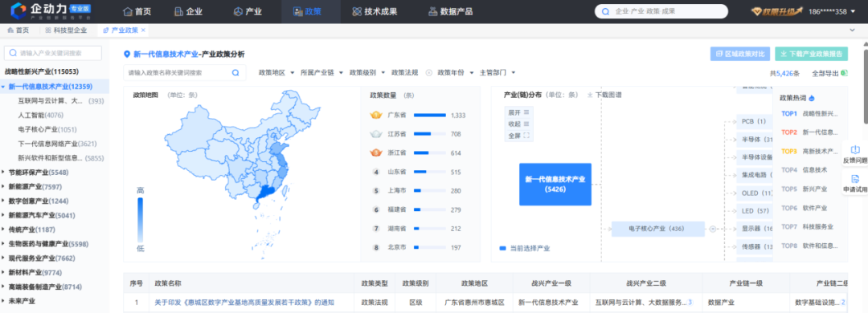Open the 主管部门 filter dropdown
Image resolution: width=868 pixels, height=313 pixels.
click(497, 72)
